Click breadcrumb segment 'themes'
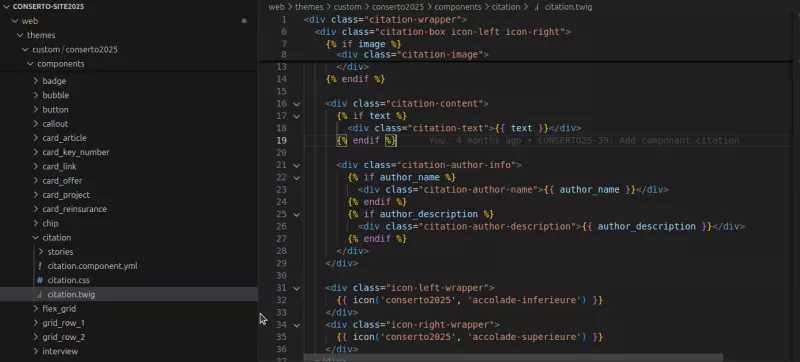 (309, 7)
